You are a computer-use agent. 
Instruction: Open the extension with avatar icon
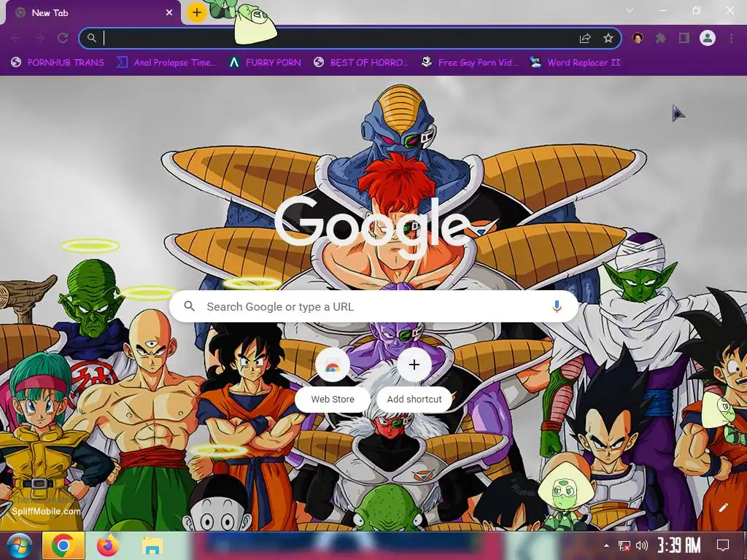click(x=638, y=38)
